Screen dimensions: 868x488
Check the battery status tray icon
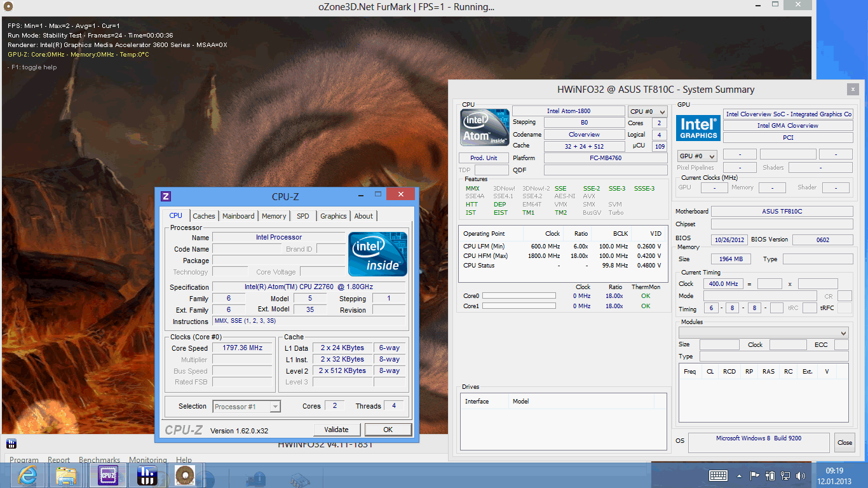[x=770, y=475]
